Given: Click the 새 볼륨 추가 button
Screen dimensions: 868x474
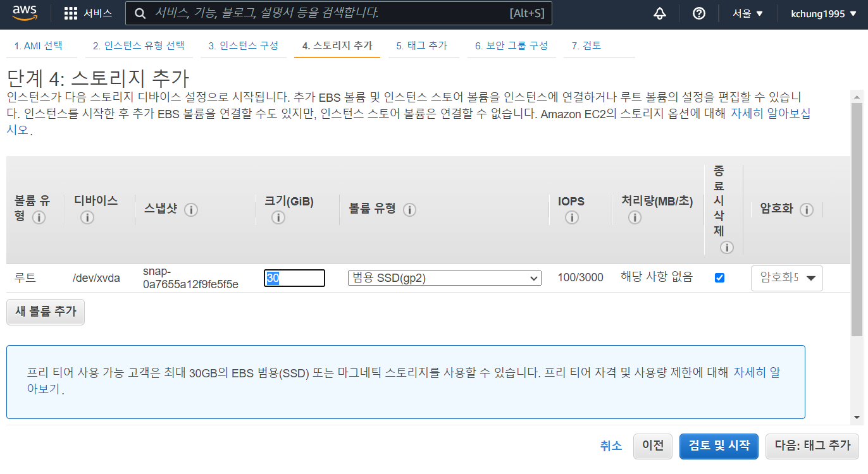Looking at the screenshot, I should [x=46, y=312].
